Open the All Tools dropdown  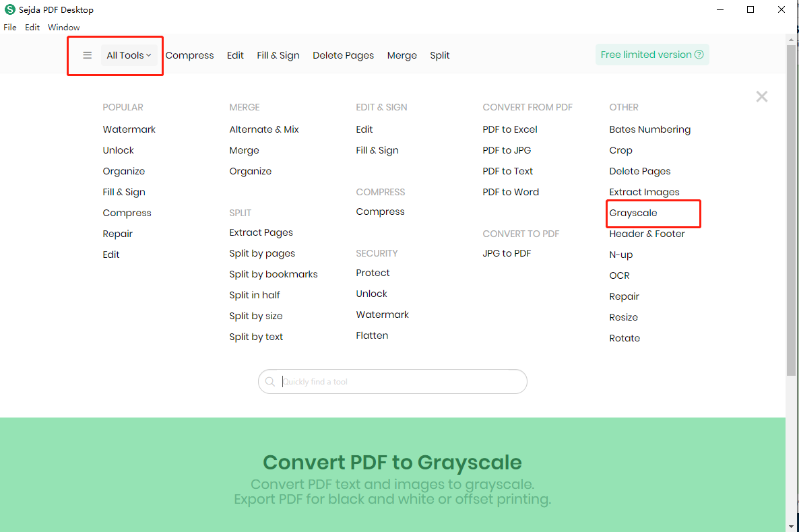(129, 55)
